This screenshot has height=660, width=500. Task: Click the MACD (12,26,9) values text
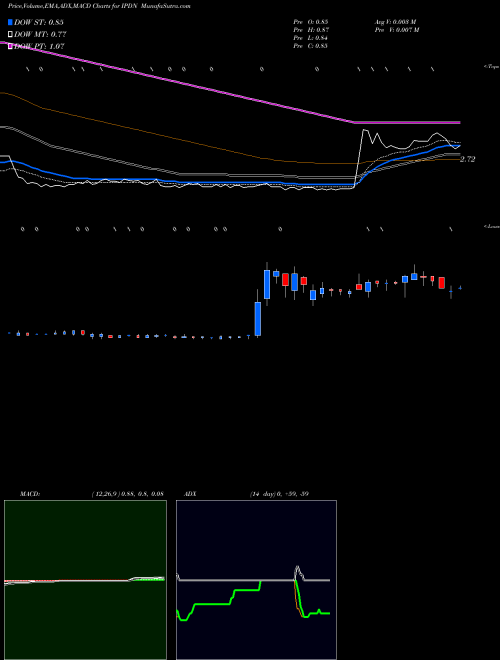[x=127, y=494]
